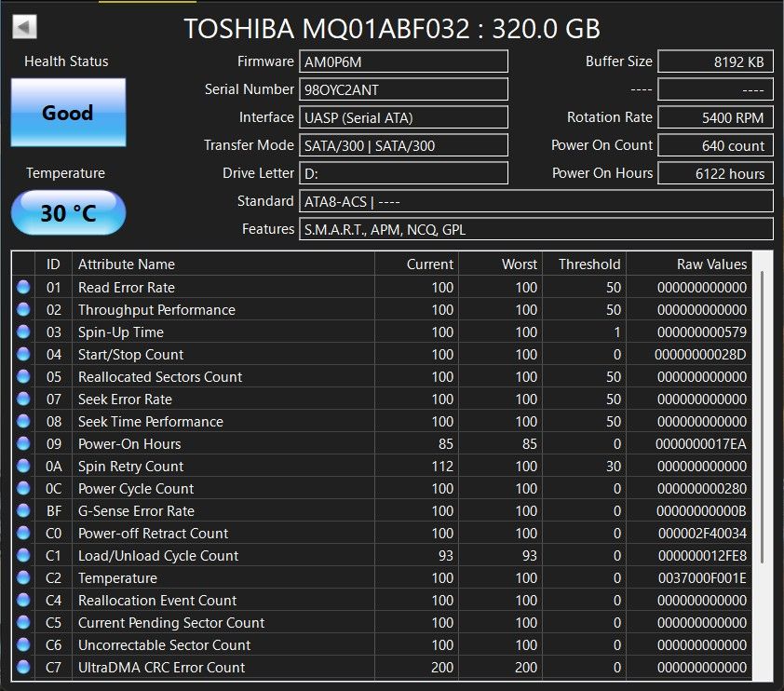Click the Power On Hours value 6122 hours
Screen dimensions: 784x691
point(715,173)
